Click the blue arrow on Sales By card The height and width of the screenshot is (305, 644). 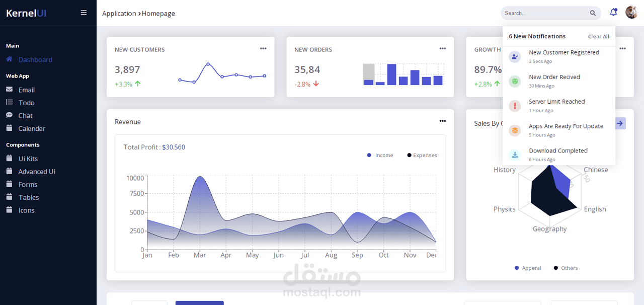click(620, 123)
